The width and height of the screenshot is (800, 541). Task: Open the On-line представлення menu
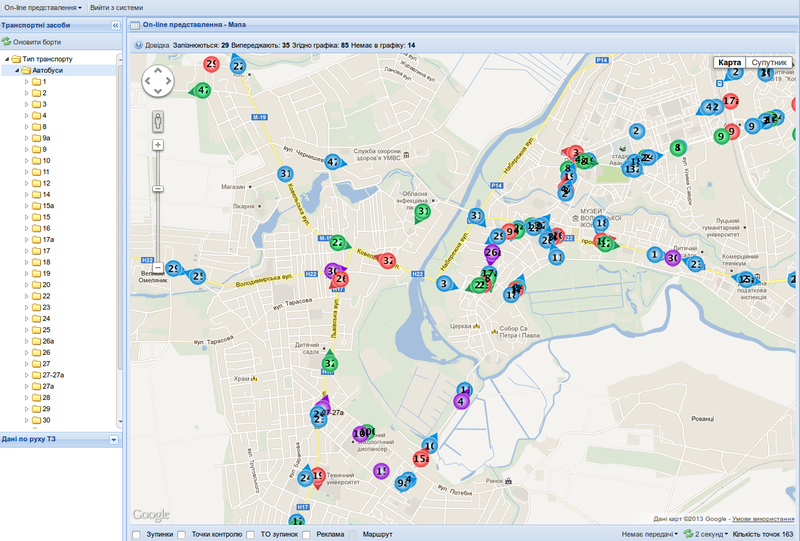point(43,8)
